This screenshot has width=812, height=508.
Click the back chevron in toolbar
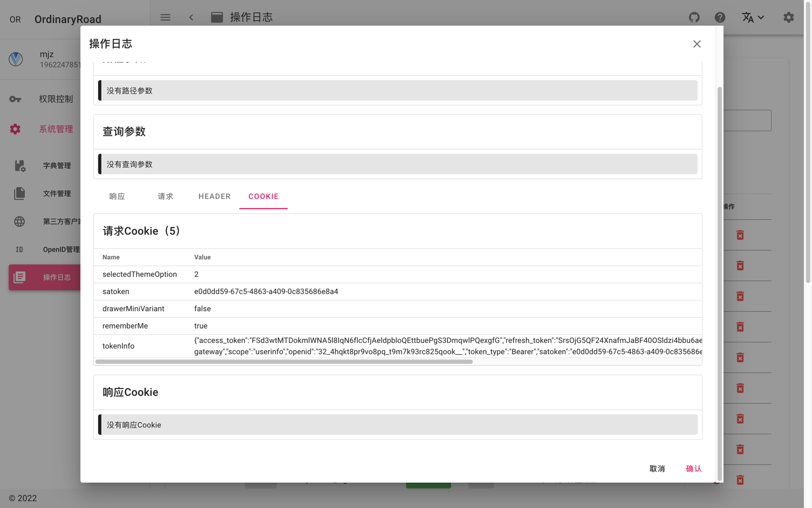click(191, 17)
